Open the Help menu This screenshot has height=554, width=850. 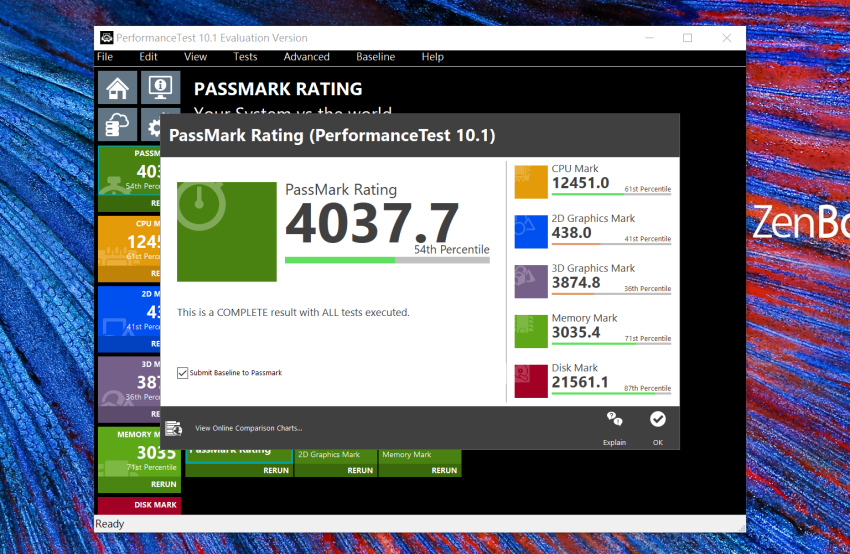(433, 57)
